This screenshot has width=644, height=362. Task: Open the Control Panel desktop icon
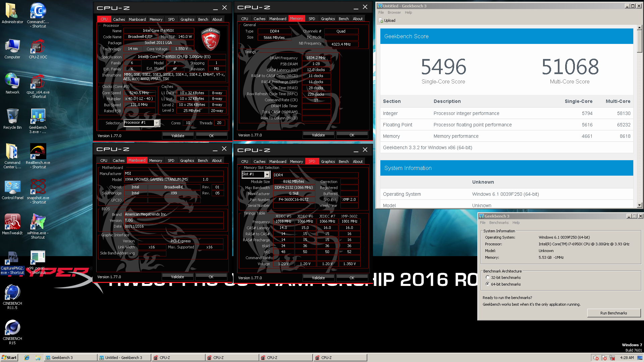click(x=12, y=190)
